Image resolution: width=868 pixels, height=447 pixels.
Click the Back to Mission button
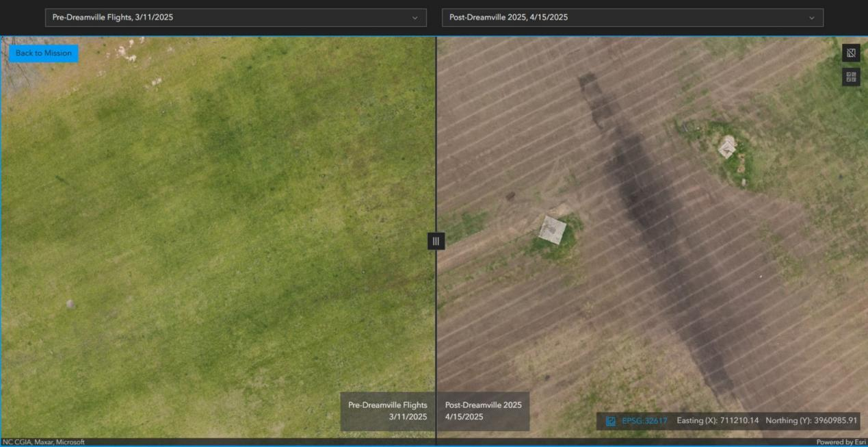[44, 53]
